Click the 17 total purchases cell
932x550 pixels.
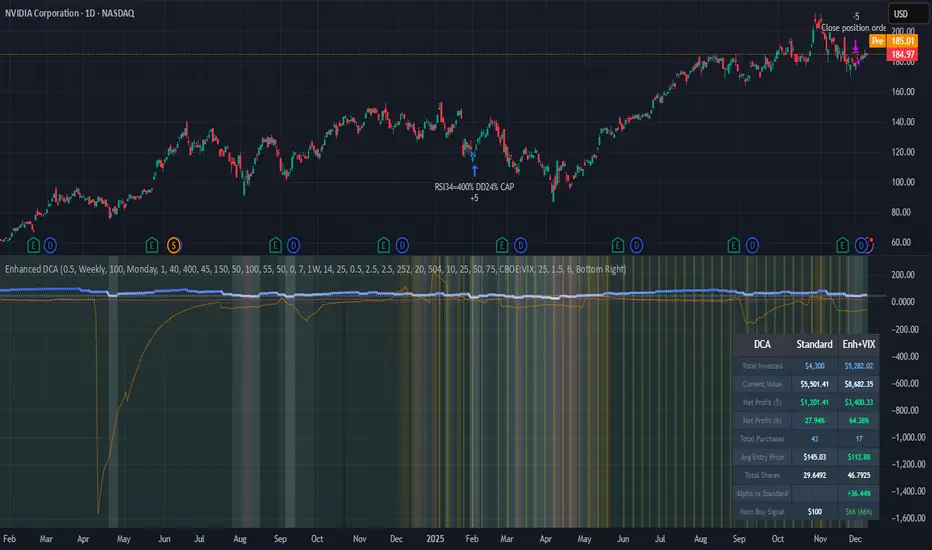click(x=859, y=439)
